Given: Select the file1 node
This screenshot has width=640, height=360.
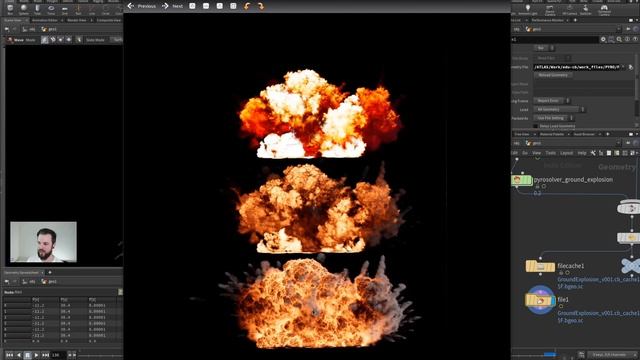Looking at the screenshot, I should (540, 300).
